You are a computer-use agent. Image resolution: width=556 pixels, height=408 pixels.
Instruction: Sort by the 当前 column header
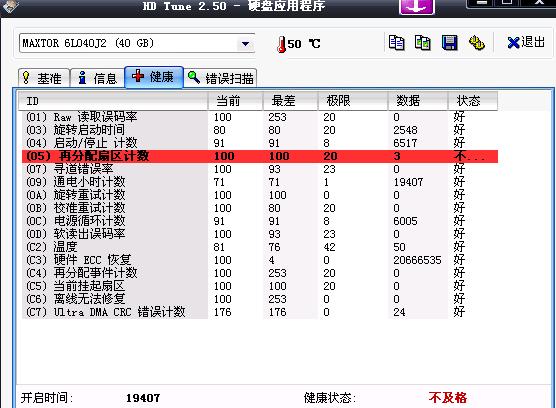pos(235,101)
